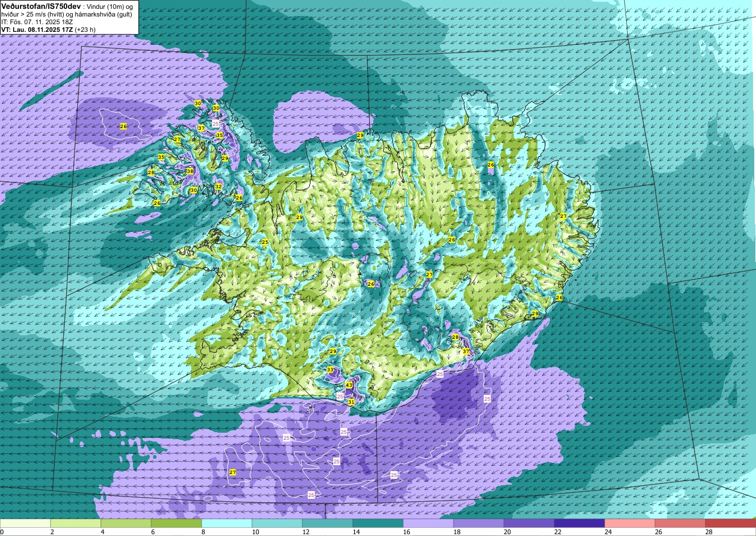
Task: Click the pale cream 0–2 legend swatch
Action: (25, 523)
